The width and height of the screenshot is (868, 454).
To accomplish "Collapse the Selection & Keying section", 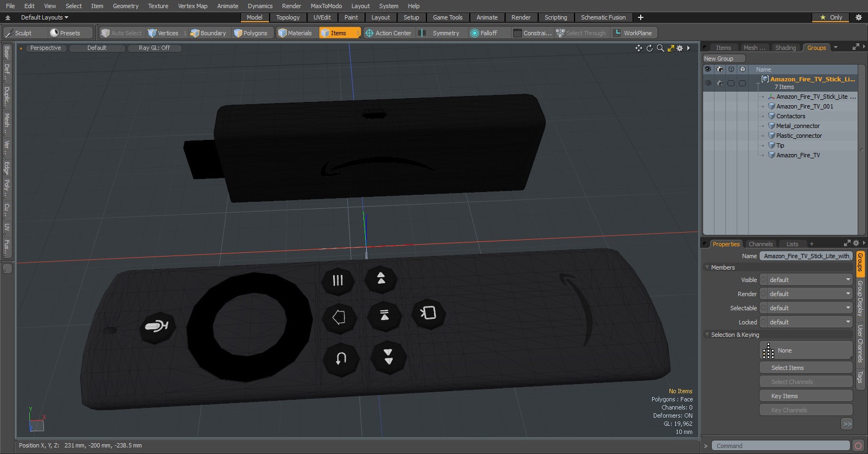I will click(707, 335).
